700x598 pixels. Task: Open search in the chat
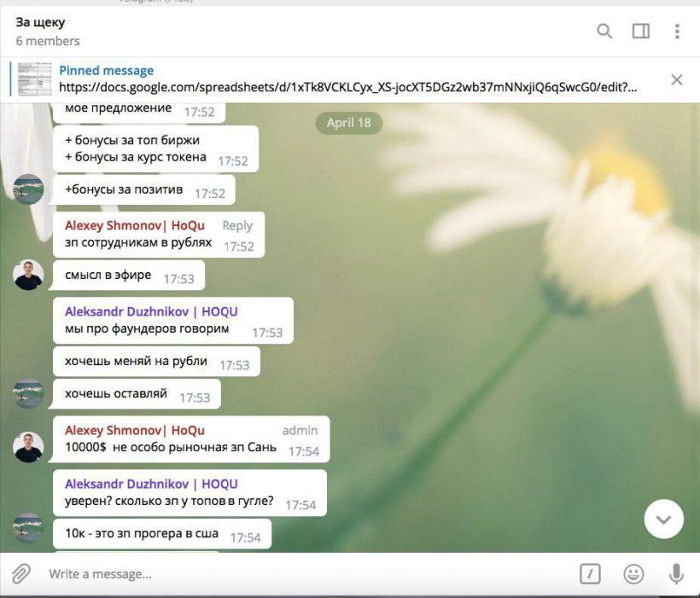(x=604, y=31)
